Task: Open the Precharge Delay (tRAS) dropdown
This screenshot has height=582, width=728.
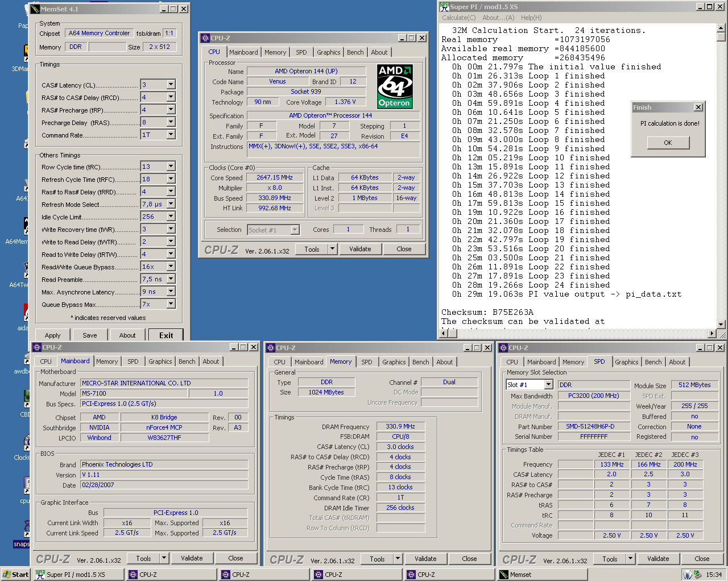Action: pyautogui.click(x=171, y=122)
